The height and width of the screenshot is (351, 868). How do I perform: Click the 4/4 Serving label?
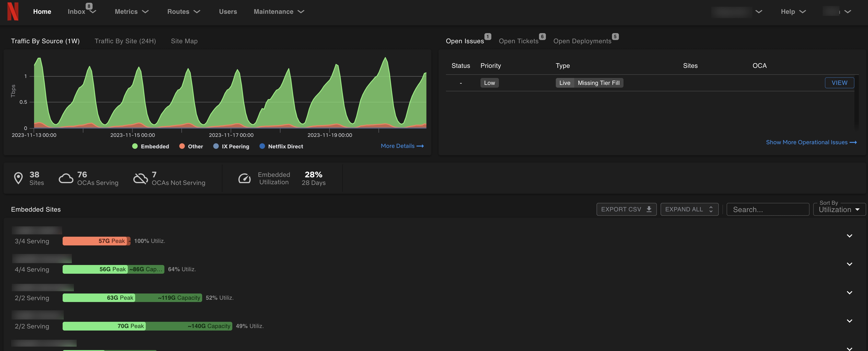pos(32,269)
